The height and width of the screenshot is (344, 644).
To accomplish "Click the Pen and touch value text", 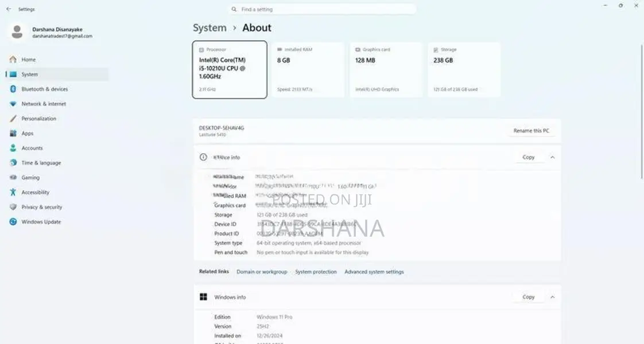I will pyautogui.click(x=313, y=253).
